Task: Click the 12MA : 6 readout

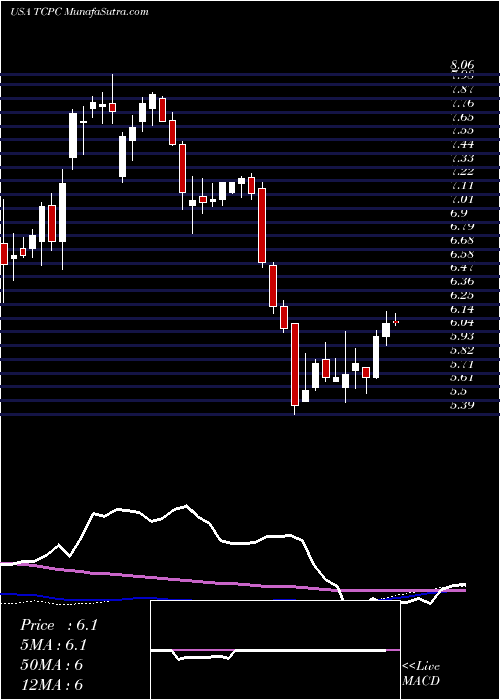Action: point(52,685)
